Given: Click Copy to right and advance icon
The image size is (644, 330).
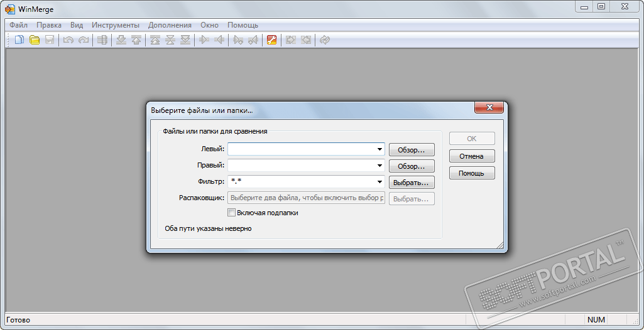Looking at the screenshot, I should pos(237,40).
